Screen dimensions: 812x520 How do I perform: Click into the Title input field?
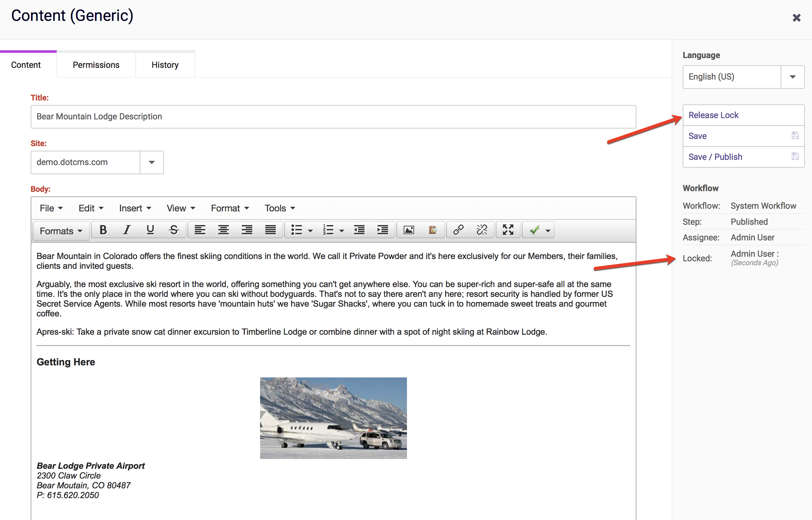pos(333,116)
